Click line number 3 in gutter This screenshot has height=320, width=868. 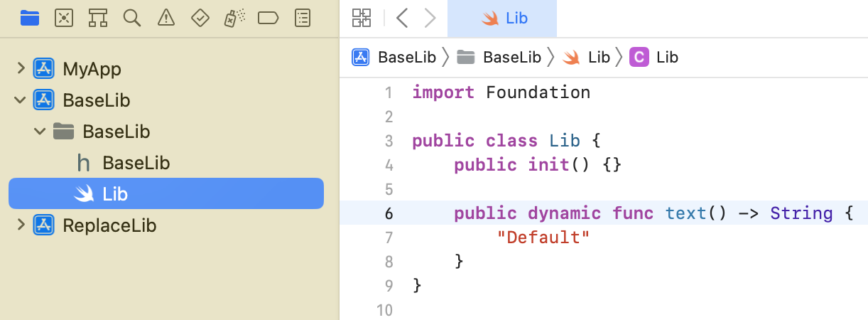pyautogui.click(x=389, y=141)
